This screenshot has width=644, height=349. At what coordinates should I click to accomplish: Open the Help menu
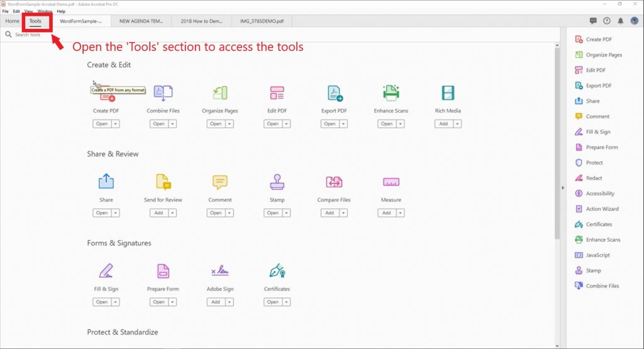(x=61, y=11)
